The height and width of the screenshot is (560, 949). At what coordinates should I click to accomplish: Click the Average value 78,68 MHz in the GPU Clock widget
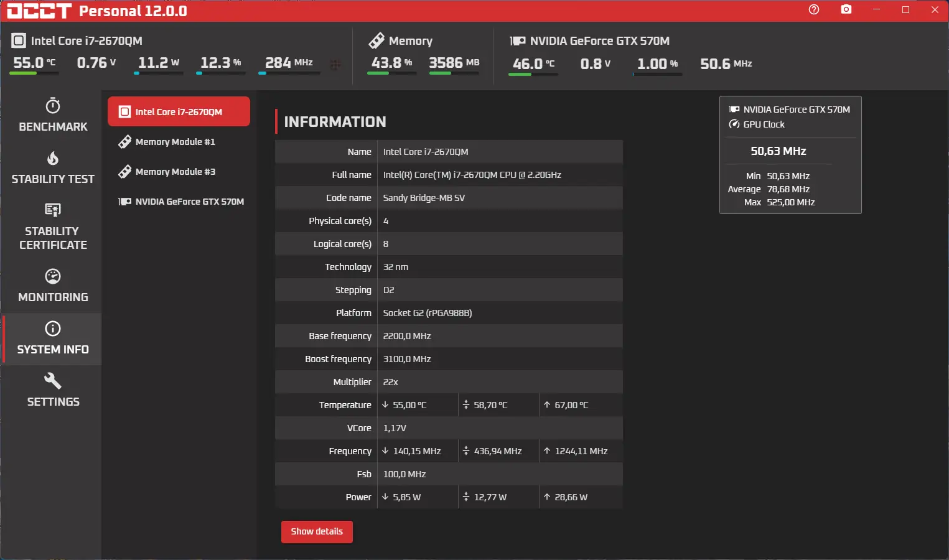tap(788, 189)
